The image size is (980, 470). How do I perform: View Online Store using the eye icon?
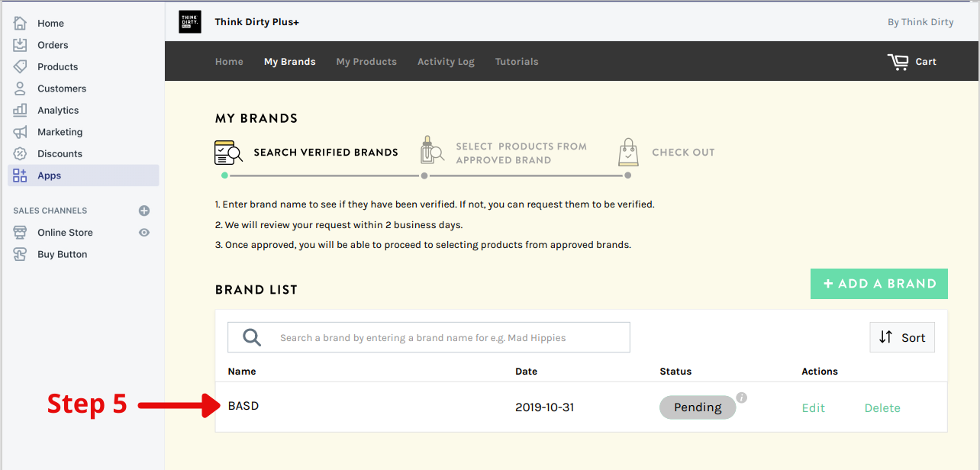click(x=144, y=233)
